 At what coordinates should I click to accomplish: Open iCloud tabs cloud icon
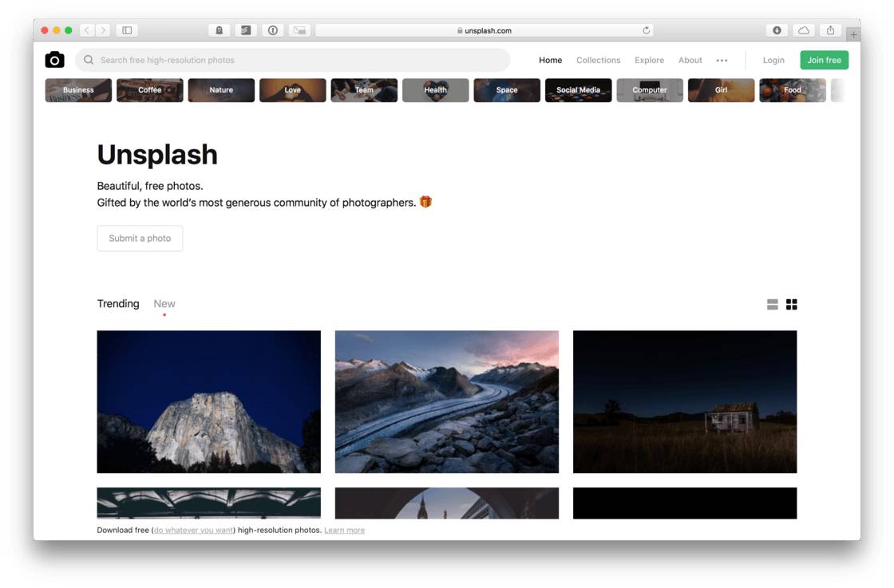803,30
